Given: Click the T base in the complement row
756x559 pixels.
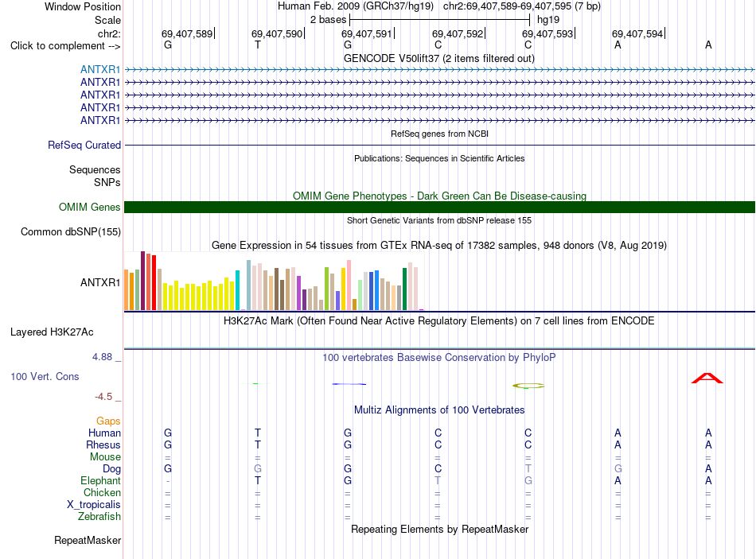Looking at the screenshot, I should 258,45.
